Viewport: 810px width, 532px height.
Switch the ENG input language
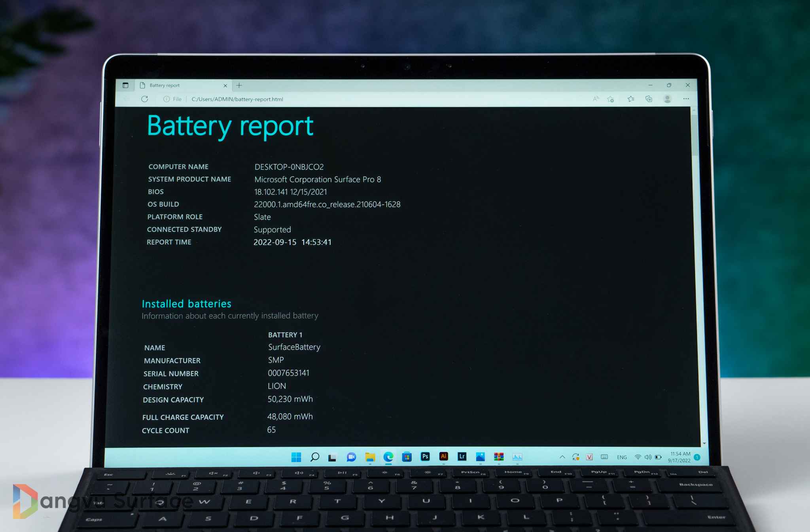point(622,457)
